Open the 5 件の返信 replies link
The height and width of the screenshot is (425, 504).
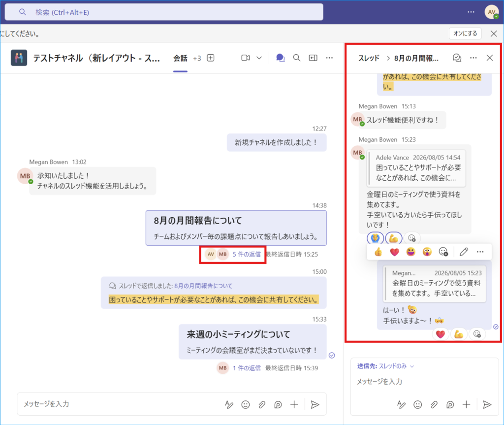pos(247,254)
